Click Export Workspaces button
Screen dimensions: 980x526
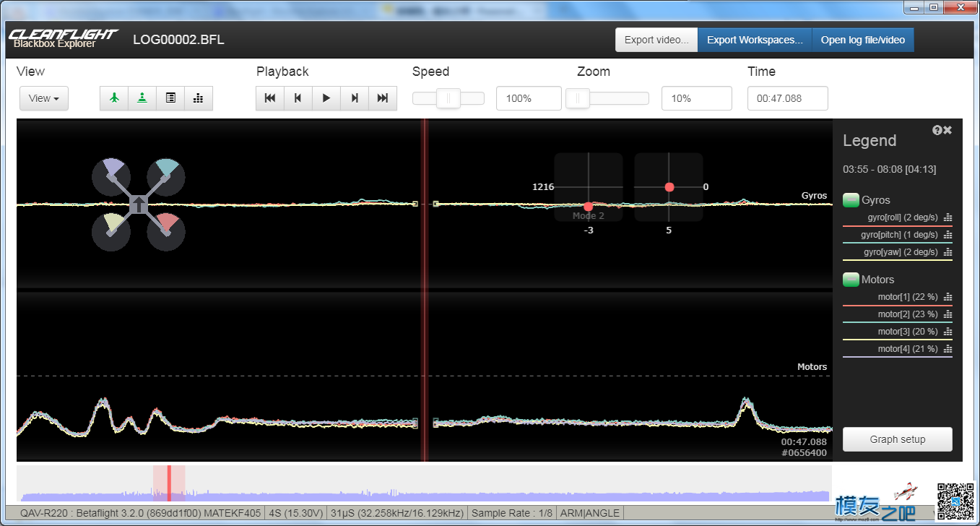755,40
